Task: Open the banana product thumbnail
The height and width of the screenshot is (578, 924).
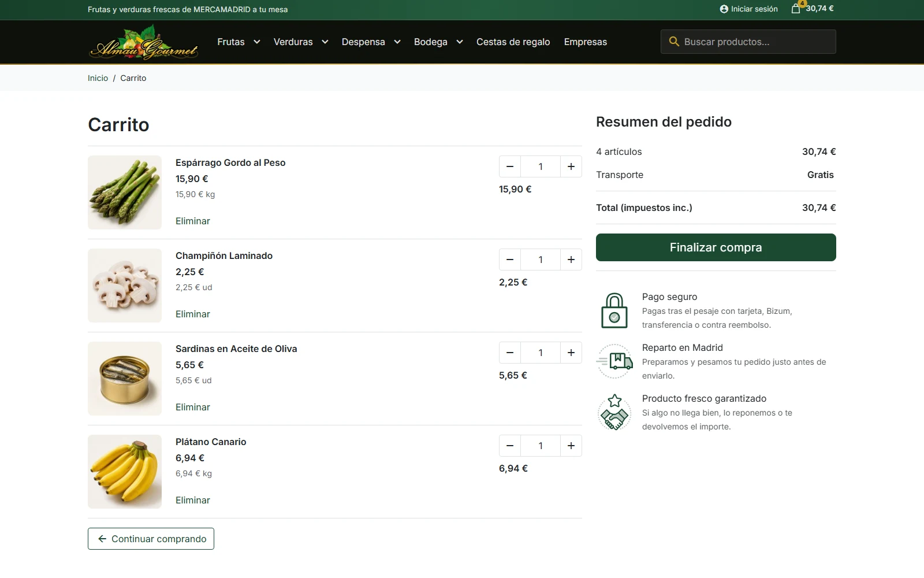Action: coord(125,472)
